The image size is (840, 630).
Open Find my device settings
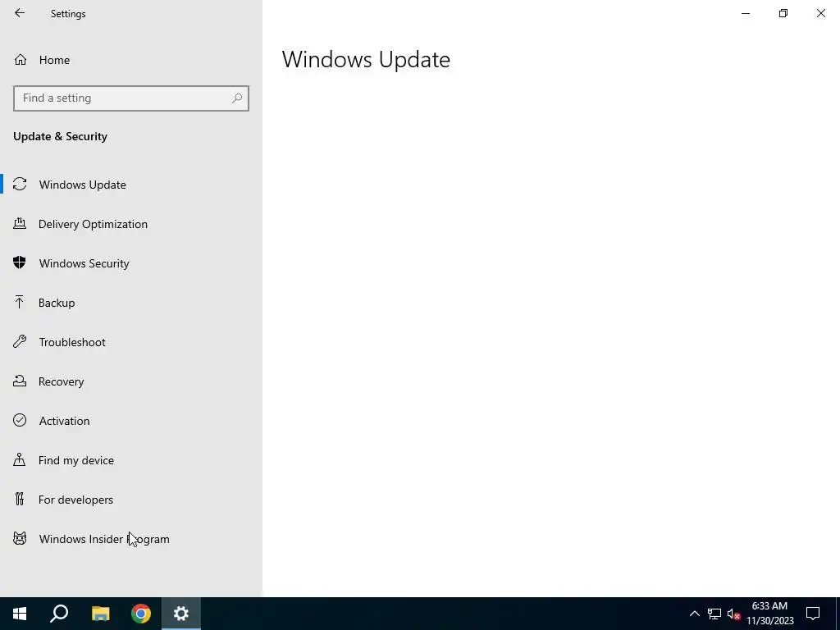(x=76, y=460)
